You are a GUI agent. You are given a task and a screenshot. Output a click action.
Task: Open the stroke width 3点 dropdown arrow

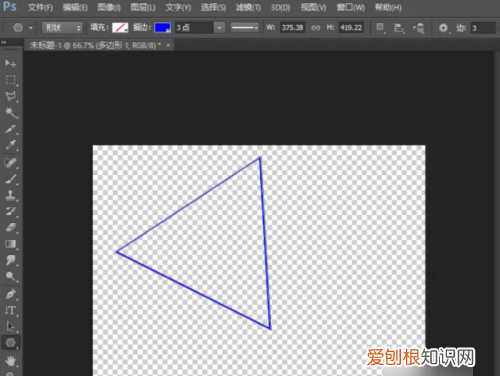pyautogui.click(x=219, y=28)
